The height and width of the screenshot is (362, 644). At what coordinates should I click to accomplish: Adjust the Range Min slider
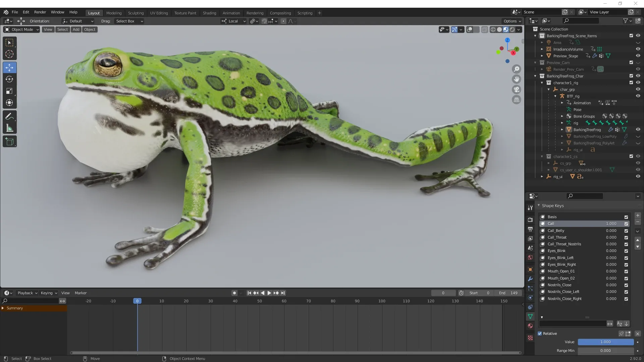click(x=605, y=351)
